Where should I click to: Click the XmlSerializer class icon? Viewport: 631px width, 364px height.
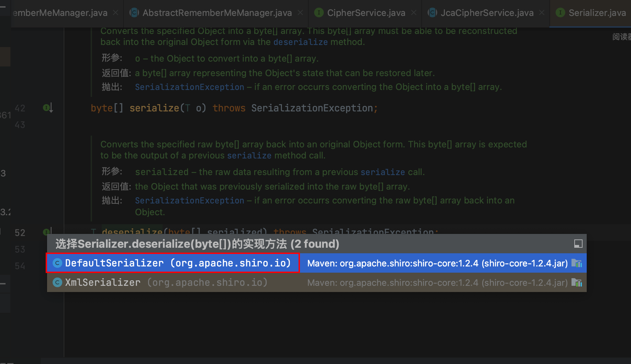click(x=57, y=282)
